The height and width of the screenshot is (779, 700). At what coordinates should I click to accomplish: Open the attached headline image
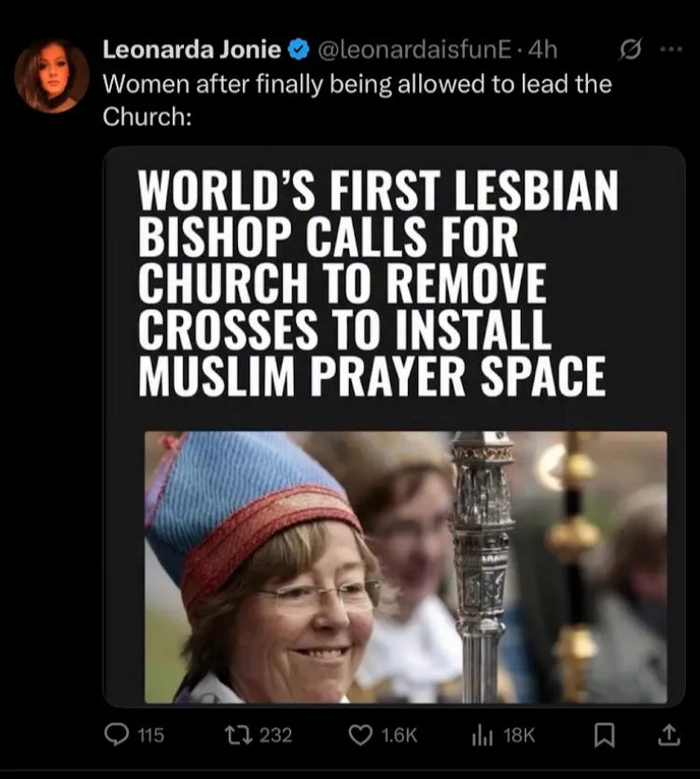tap(394, 426)
